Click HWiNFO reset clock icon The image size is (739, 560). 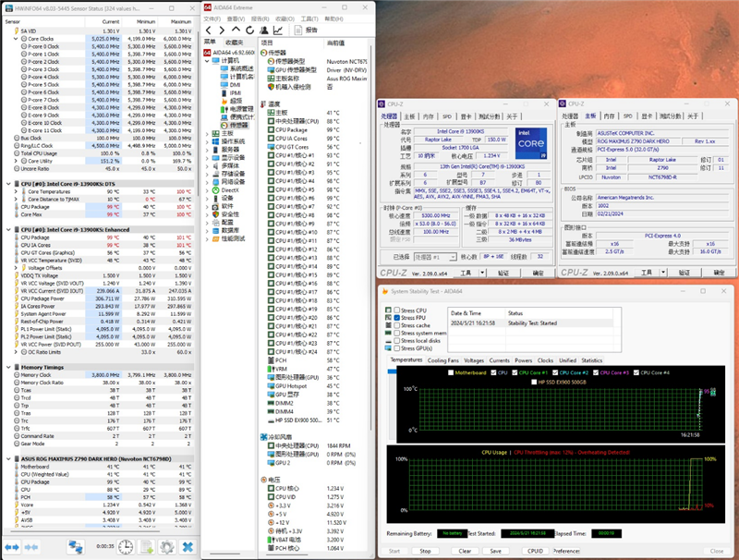(x=124, y=547)
